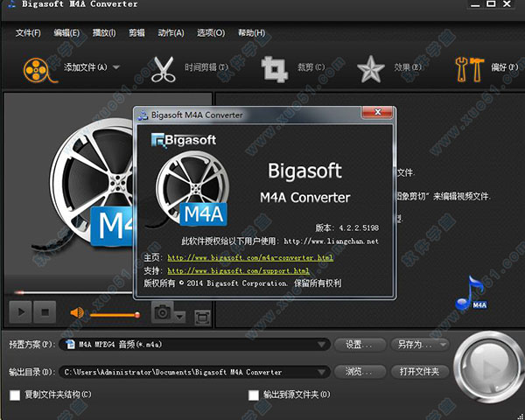The height and width of the screenshot is (420, 525).
Task: Open the m4a-converter.html homepage link
Action: pyautogui.click(x=250, y=257)
